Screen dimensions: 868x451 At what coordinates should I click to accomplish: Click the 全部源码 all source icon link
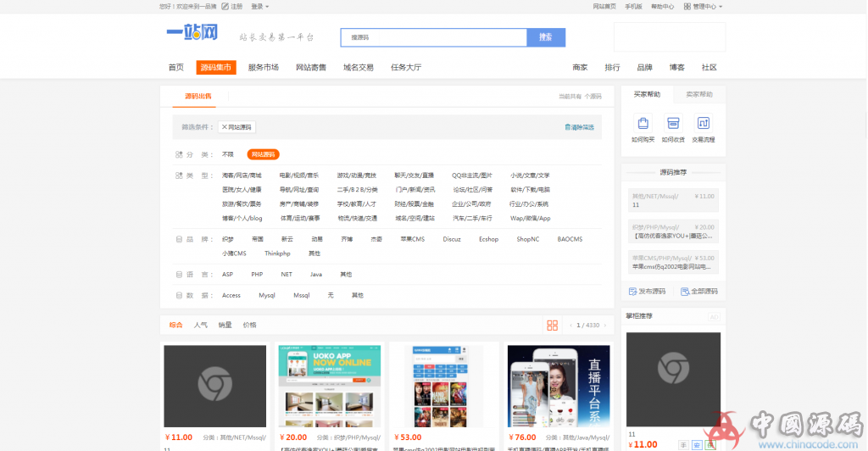(x=699, y=292)
